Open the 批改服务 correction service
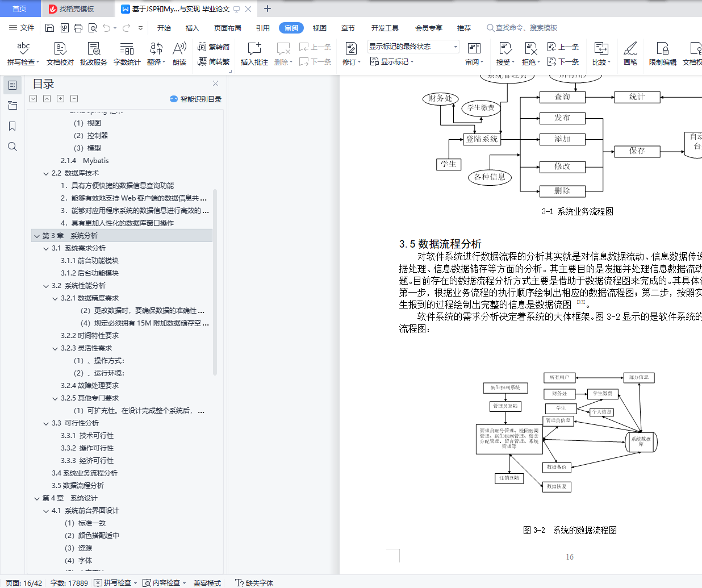Viewport: 702px width, 588px height. click(x=94, y=54)
